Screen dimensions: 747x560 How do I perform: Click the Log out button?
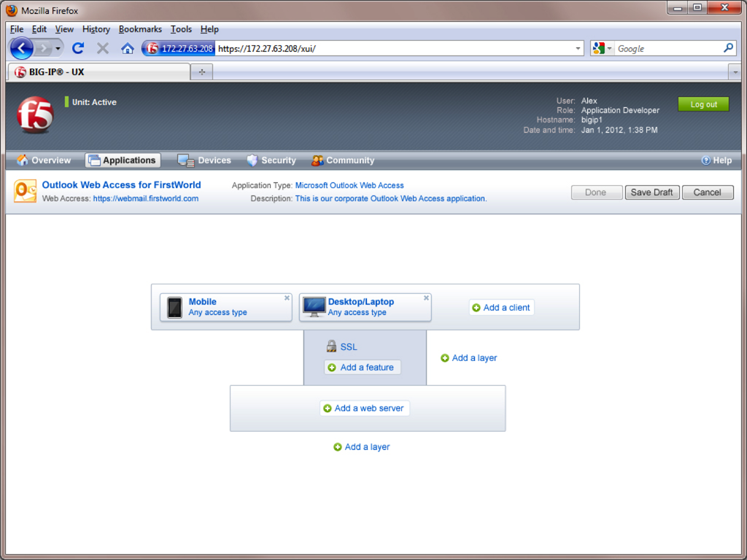click(x=703, y=104)
